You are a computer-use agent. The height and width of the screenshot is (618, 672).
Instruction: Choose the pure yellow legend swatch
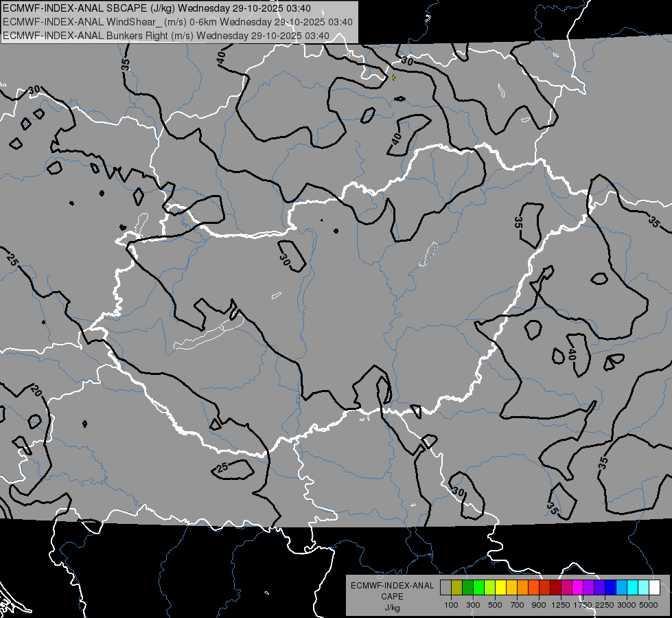(x=500, y=587)
